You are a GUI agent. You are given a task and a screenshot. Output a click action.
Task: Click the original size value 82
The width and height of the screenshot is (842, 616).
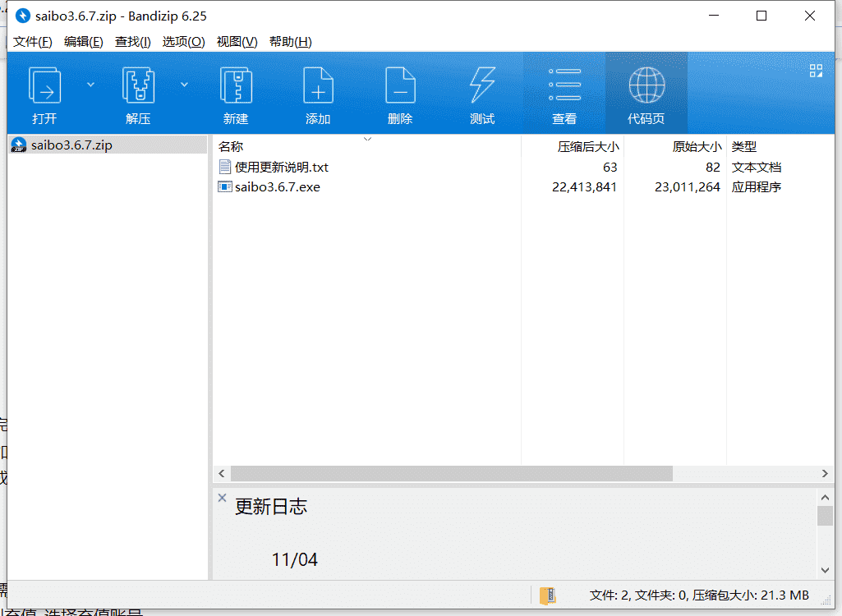(x=712, y=167)
